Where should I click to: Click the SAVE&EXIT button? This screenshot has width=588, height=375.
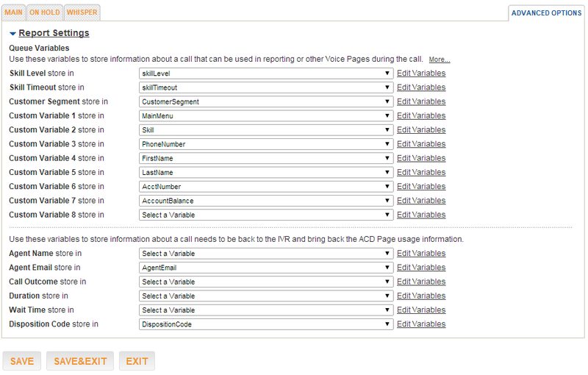pyautogui.click(x=80, y=361)
